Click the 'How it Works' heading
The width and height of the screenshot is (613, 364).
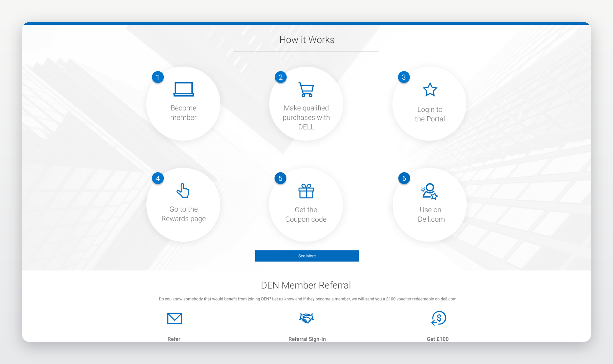pos(307,40)
